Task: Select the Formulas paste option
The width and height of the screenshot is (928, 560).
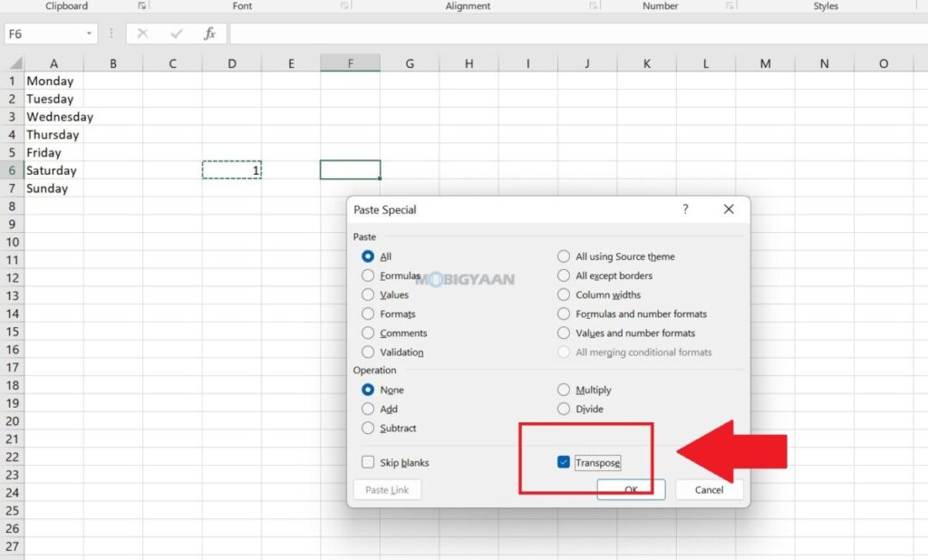Action: coord(368,275)
